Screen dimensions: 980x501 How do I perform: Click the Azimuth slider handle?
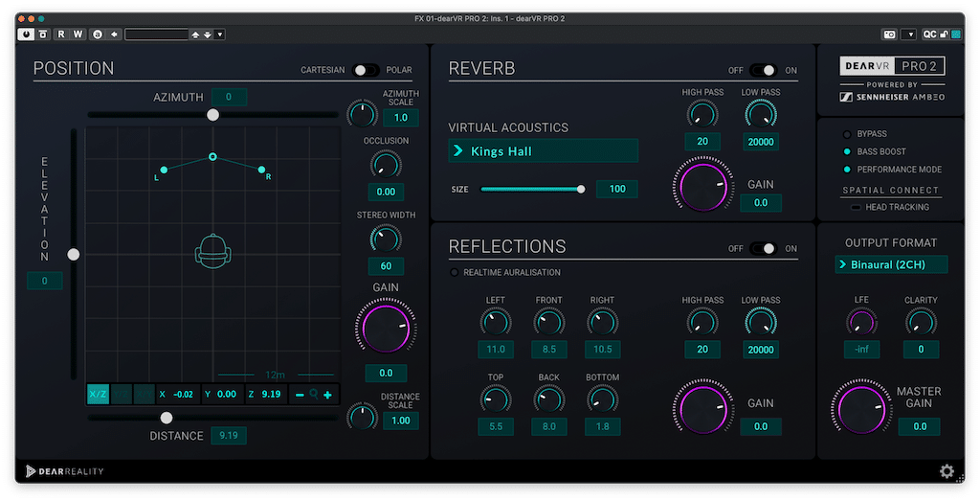(213, 114)
